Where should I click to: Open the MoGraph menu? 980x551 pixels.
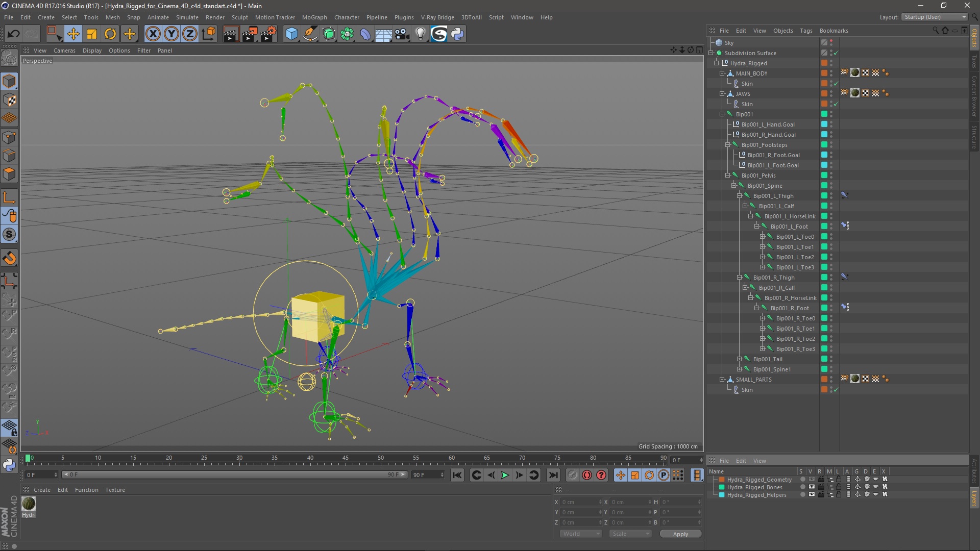pyautogui.click(x=314, y=17)
